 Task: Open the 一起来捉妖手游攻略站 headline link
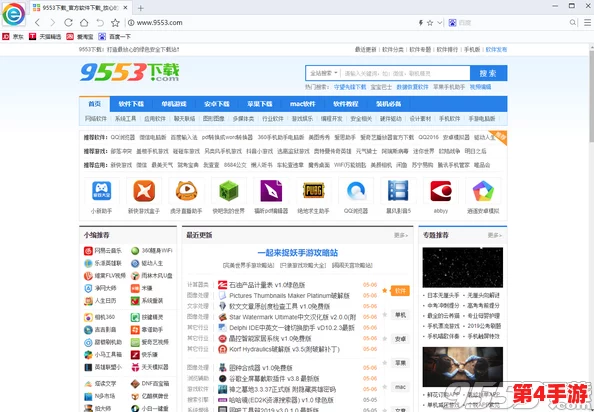click(297, 253)
